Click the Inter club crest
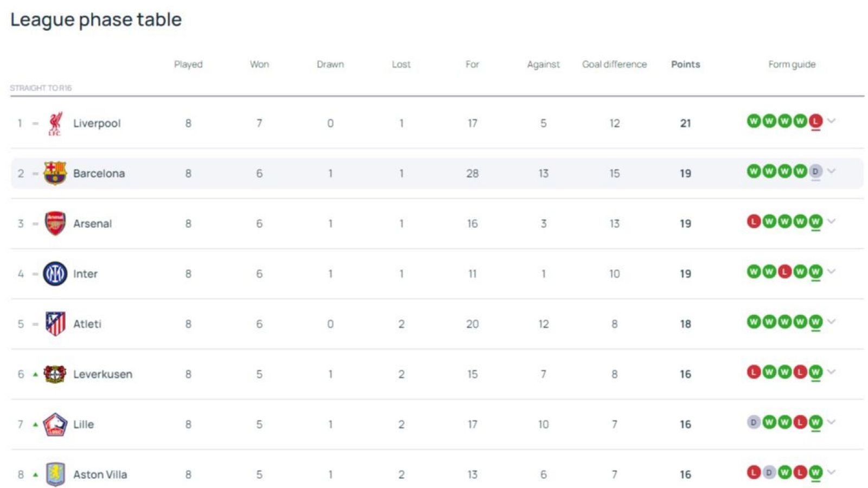868x488 pixels. click(x=55, y=273)
